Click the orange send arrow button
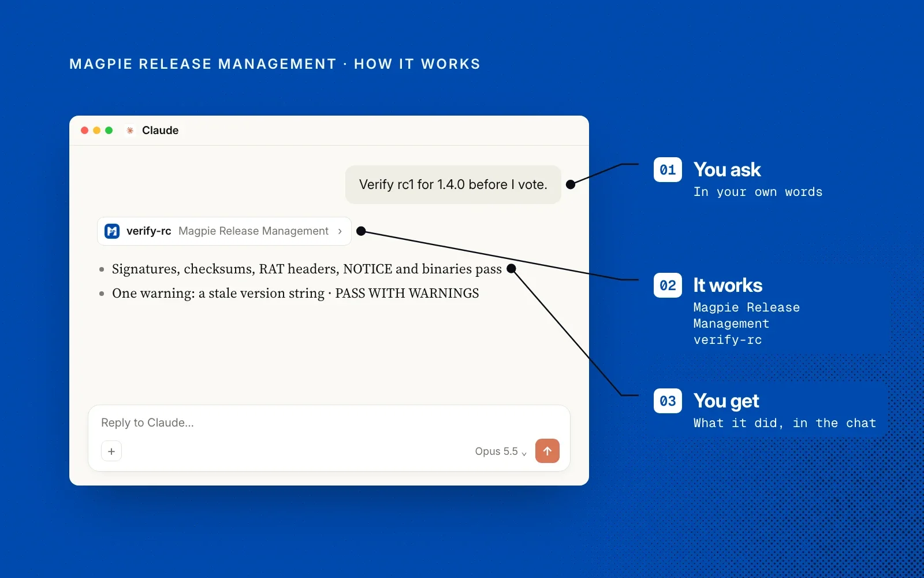Screen dimensions: 924x578 (547, 451)
